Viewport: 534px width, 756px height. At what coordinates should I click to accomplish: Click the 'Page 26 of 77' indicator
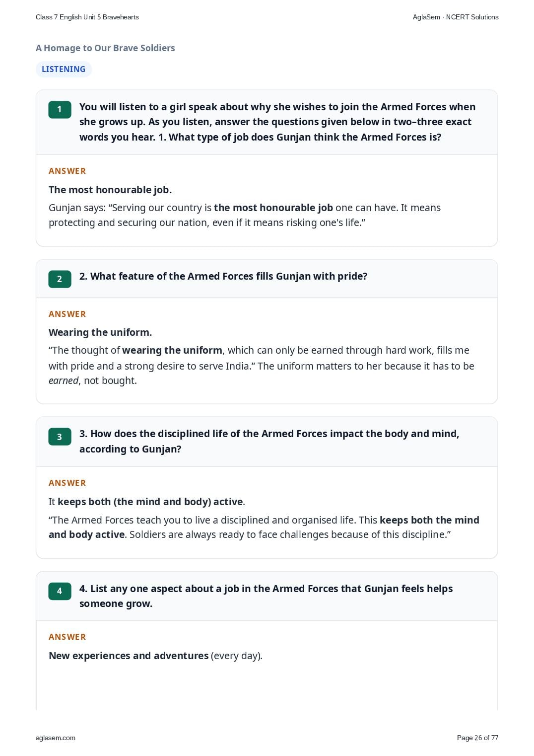click(477, 738)
